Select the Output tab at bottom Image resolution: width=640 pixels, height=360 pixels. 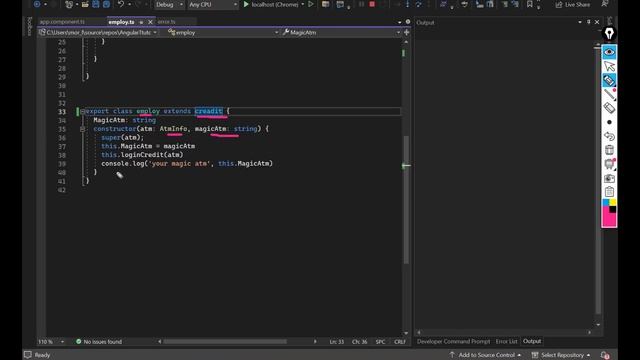coord(532,341)
